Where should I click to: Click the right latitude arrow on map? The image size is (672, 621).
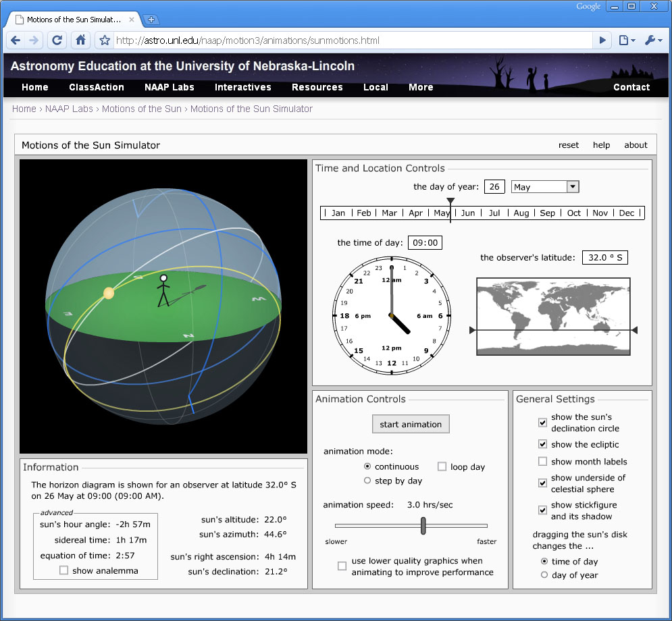tap(635, 330)
